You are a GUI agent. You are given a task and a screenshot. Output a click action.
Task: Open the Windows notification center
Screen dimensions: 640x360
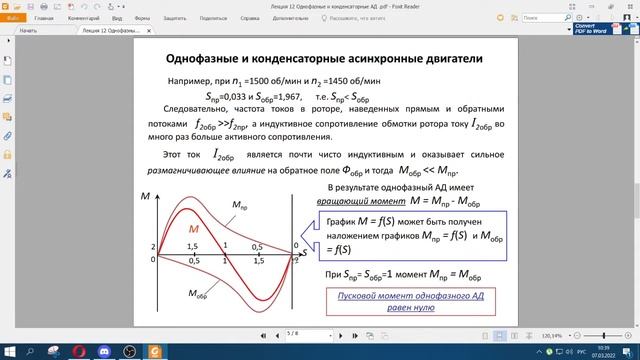point(627,352)
